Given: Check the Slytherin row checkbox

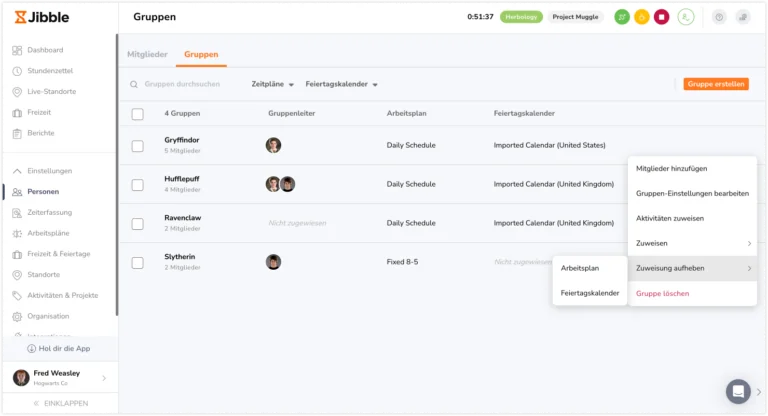Looking at the screenshot, I should 138,263.
